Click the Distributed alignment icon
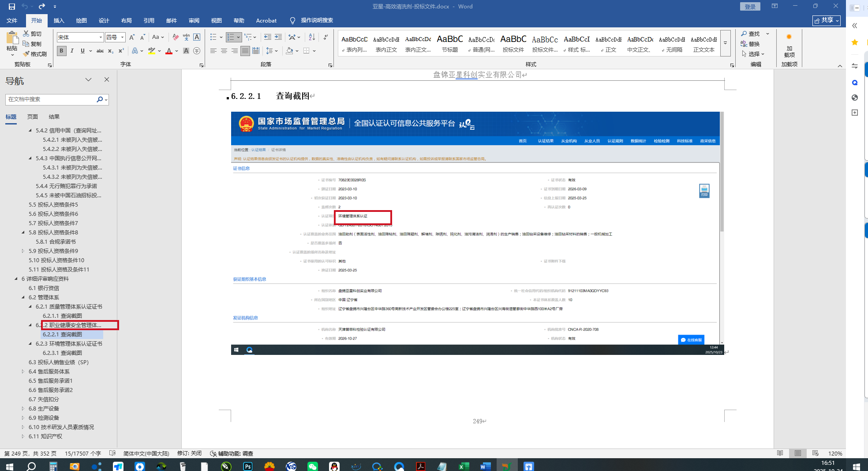 [256, 51]
